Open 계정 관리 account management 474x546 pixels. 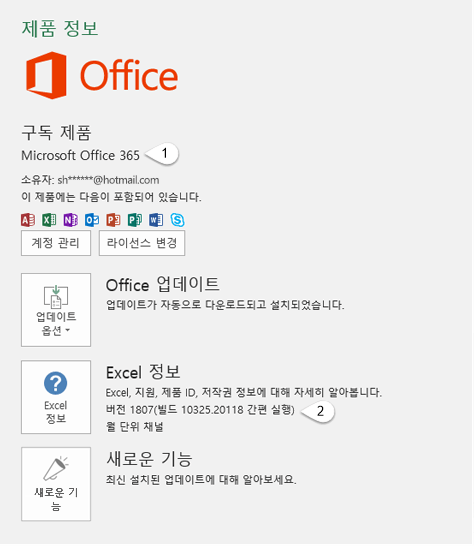56,243
